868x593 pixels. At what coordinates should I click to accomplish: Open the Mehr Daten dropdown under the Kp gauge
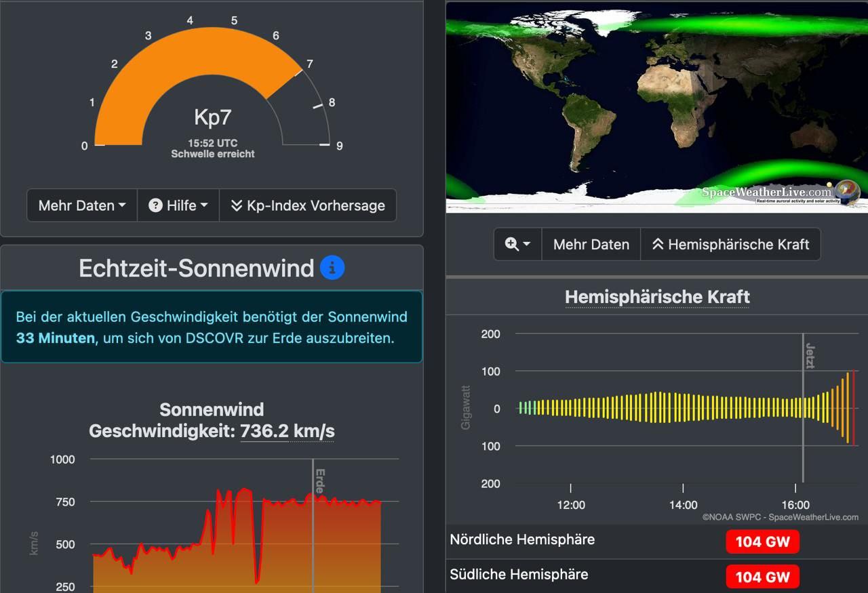point(82,205)
